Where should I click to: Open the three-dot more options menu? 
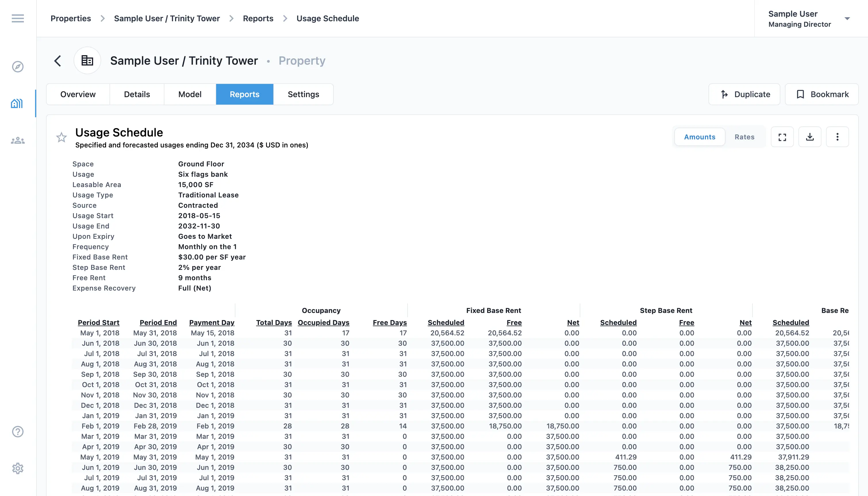837,137
